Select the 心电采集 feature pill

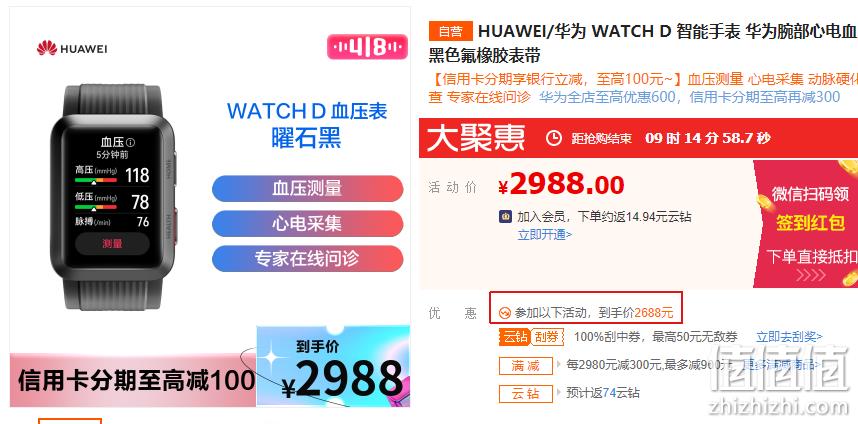308,223
